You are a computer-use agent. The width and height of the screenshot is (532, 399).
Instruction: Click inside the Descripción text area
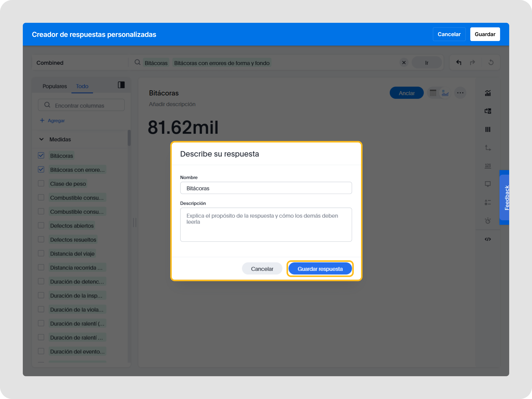click(x=266, y=225)
